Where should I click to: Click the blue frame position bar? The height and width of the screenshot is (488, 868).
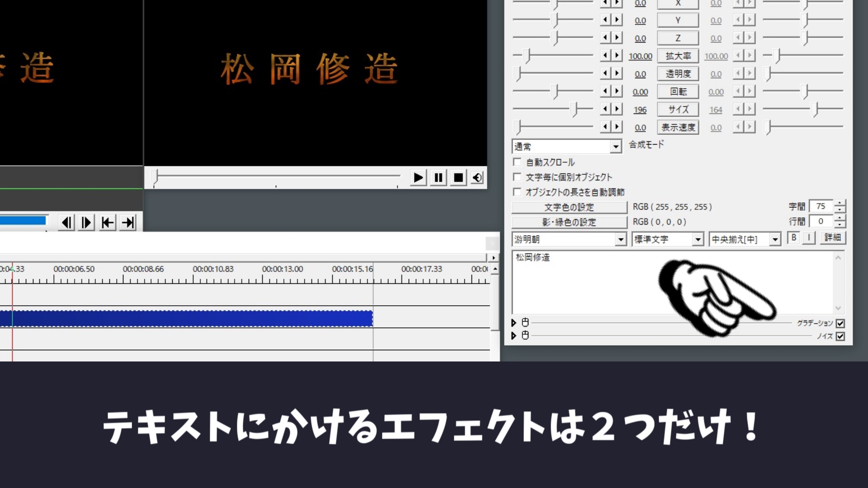pyautogui.click(x=23, y=221)
